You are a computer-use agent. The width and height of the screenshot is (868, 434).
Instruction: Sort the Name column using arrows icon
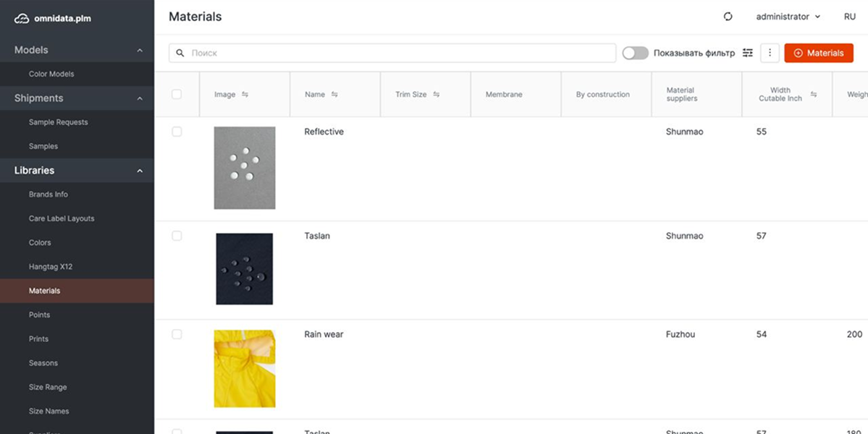(x=334, y=94)
